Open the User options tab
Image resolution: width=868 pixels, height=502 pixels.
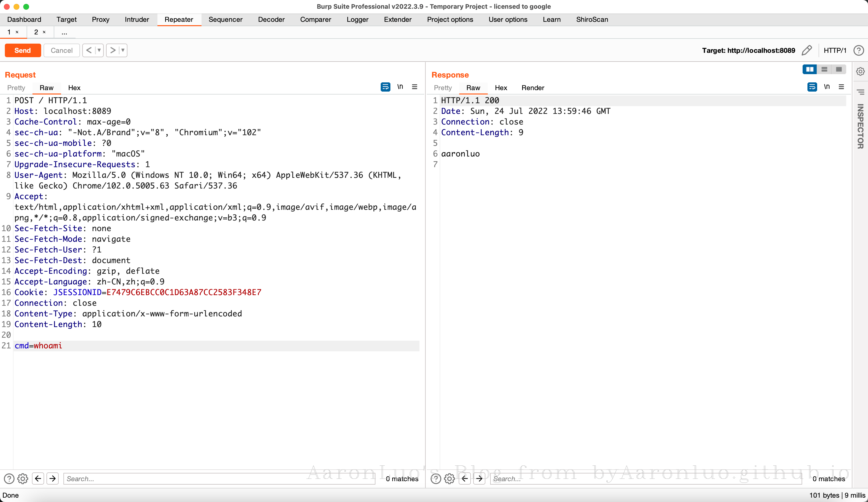point(508,20)
